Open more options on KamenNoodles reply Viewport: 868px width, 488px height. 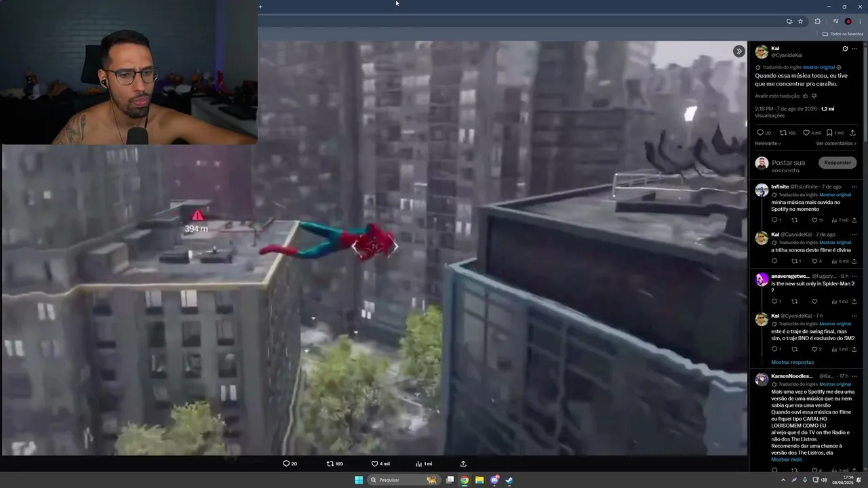pyautogui.click(x=854, y=376)
